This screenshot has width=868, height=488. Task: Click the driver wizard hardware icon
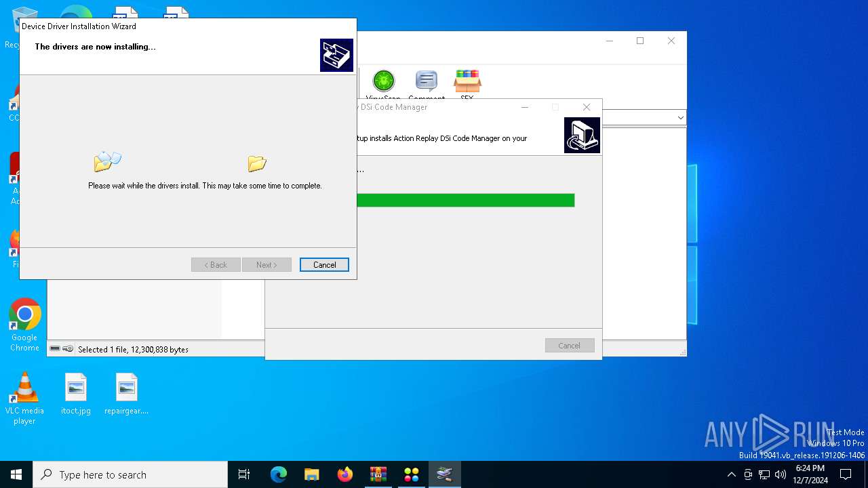coord(336,55)
